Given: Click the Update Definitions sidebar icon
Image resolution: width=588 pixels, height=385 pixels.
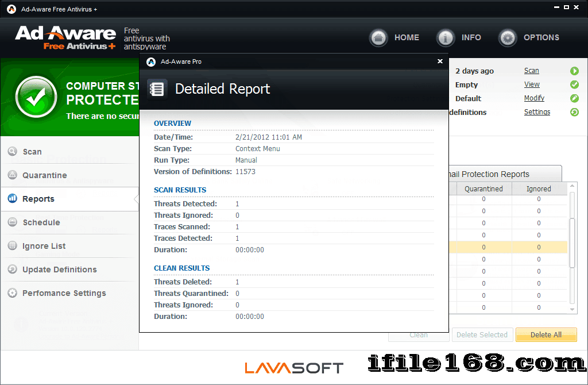Looking at the screenshot, I should (13, 269).
